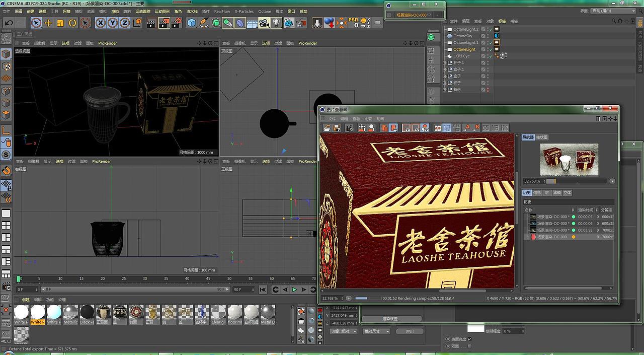Open layout dropdown 启动(用户)
This screenshot has height=355, width=644.
(614, 10)
